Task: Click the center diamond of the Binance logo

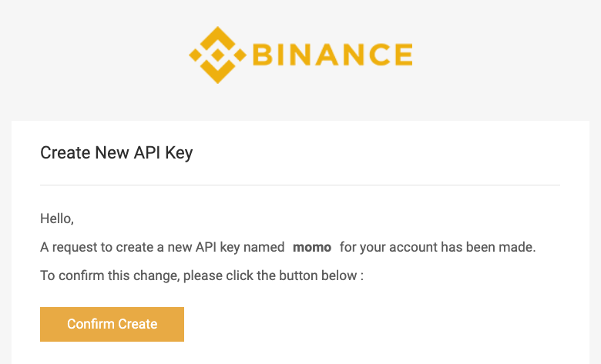Action: tap(218, 55)
